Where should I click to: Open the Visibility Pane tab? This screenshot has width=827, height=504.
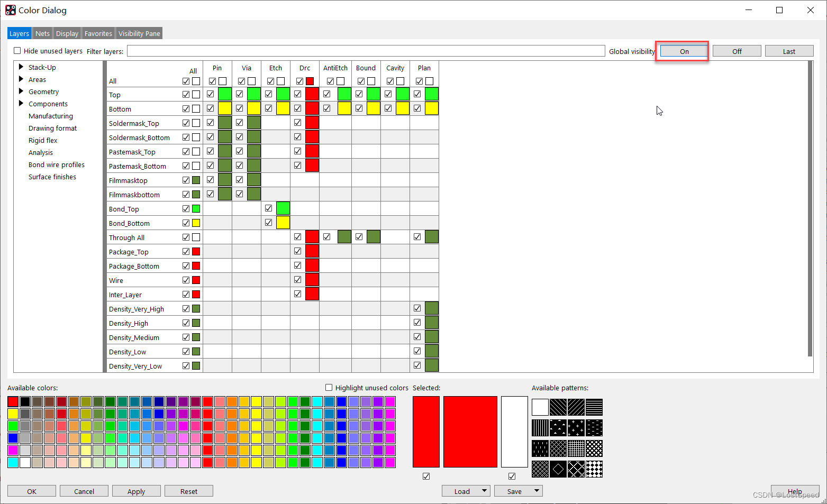pyautogui.click(x=139, y=33)
